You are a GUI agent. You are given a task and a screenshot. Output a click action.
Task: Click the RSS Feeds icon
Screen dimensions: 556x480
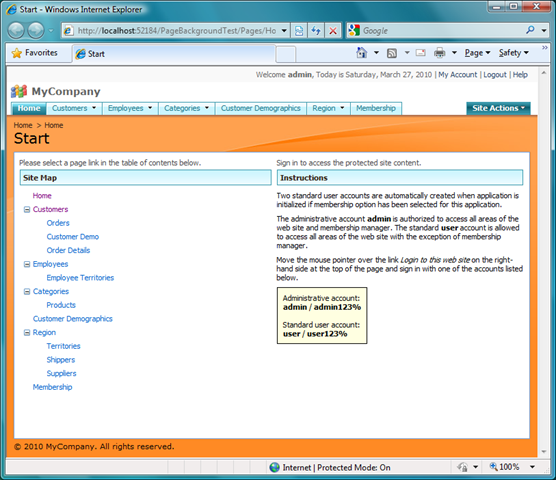click(392, 53)
